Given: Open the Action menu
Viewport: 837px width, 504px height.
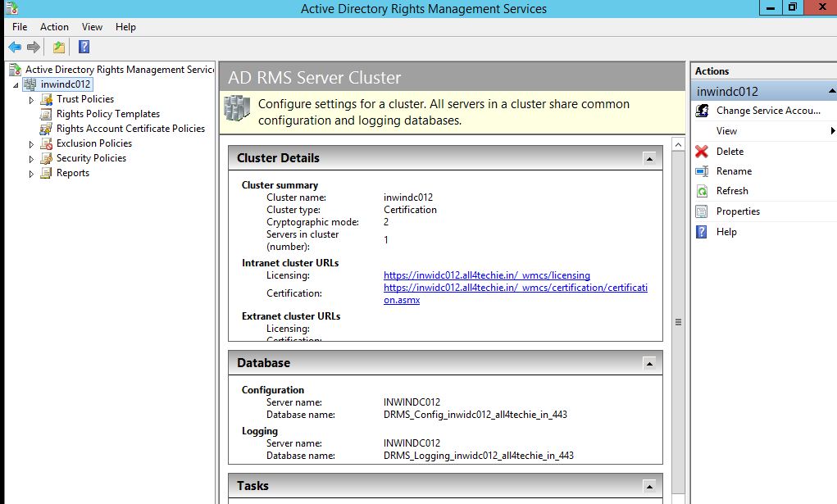Looking at the screenshot, I should coord(54,26).
